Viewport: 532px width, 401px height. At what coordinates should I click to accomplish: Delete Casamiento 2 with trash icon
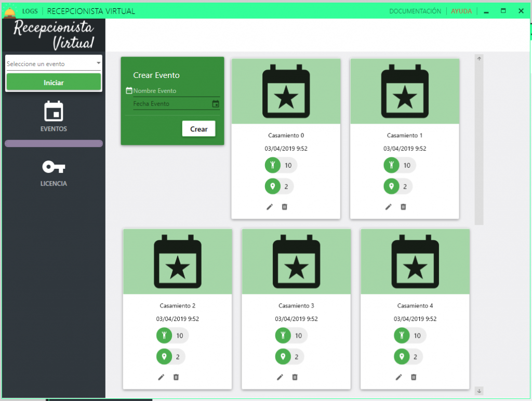click(x=176, y=377)
